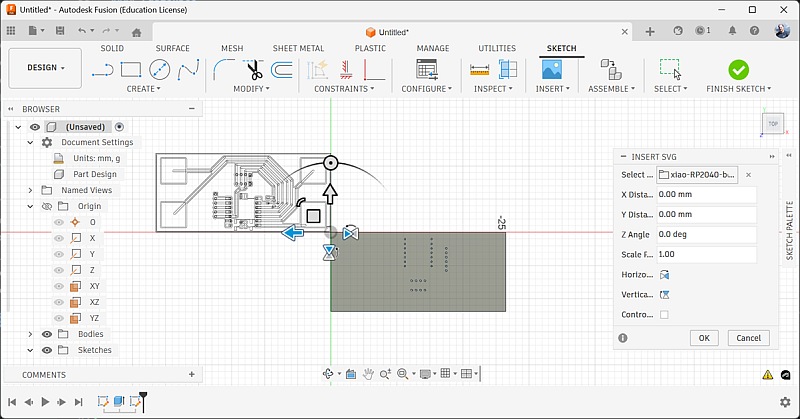This screenshot has width=800, height=419.
Task: Select the Line sketch tool
Action: pos(103,70)
